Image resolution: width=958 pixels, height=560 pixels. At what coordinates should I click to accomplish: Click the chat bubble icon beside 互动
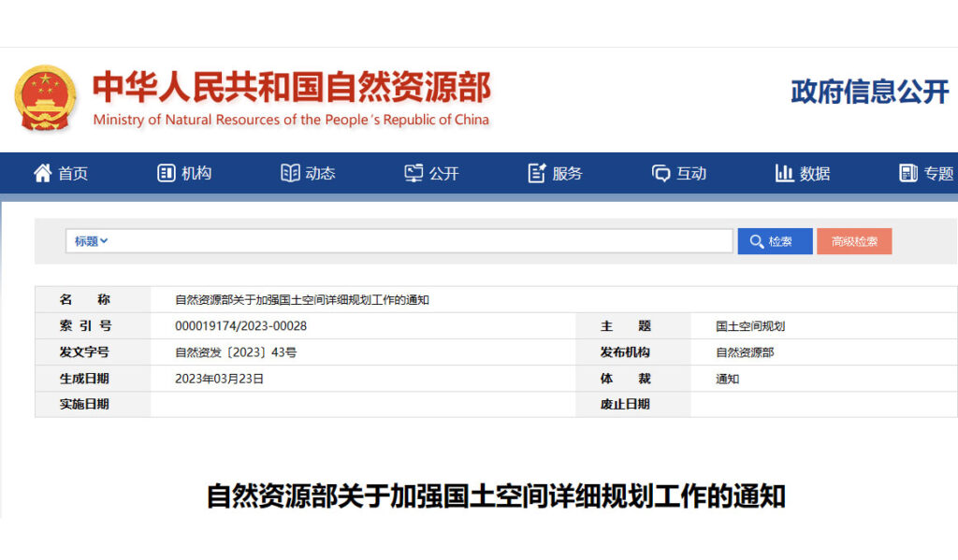coord(660,174)
